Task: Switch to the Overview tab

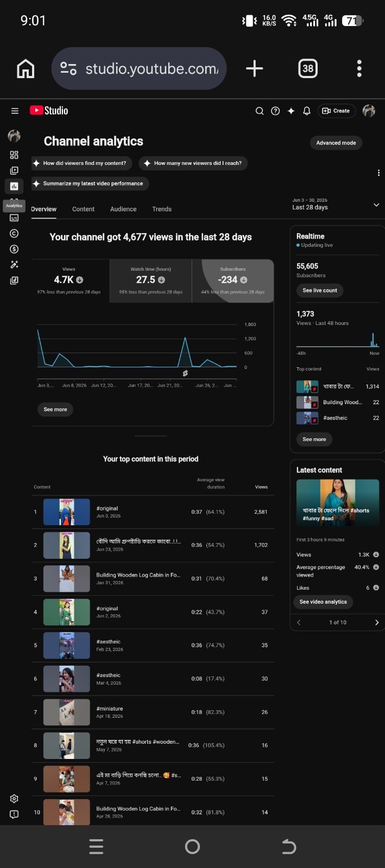Action: tap(43, 209)
